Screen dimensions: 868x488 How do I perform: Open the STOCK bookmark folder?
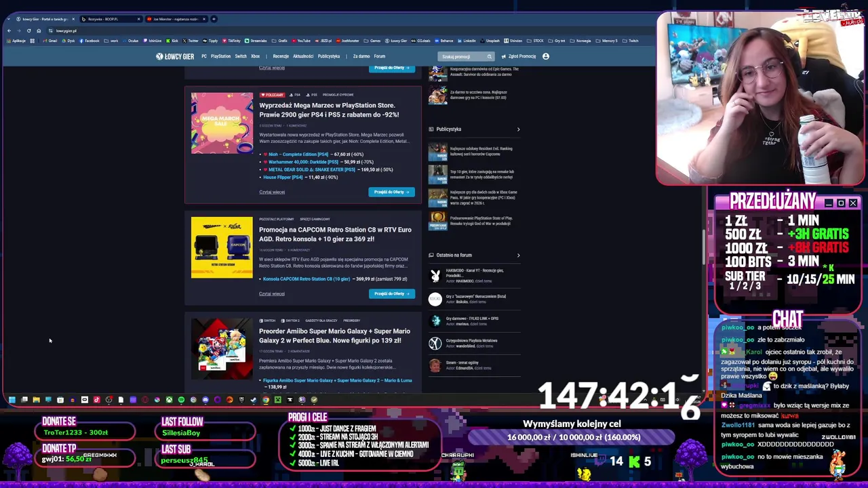click(536, 41)
